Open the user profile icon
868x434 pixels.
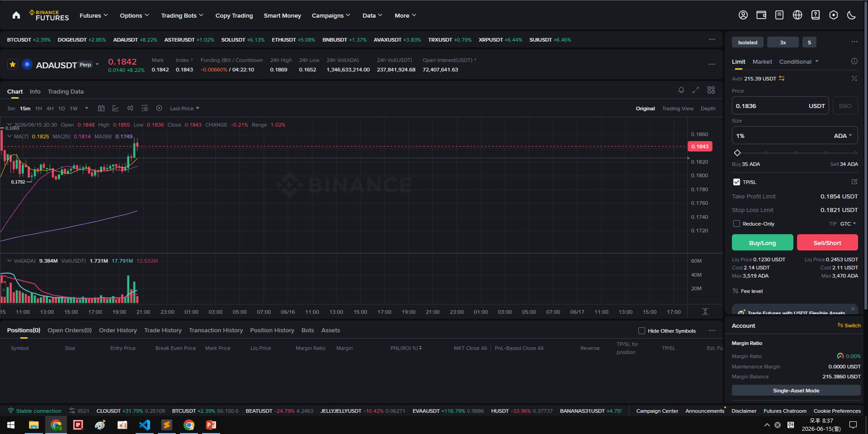[743, 15]
